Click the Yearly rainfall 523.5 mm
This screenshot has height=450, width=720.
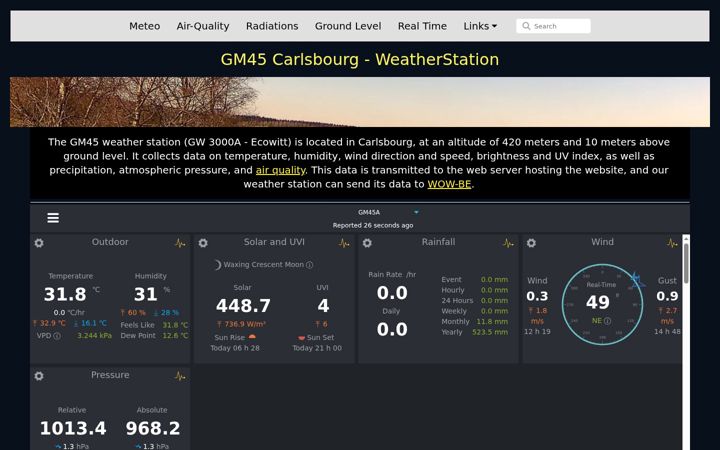(x=490, y=332)
